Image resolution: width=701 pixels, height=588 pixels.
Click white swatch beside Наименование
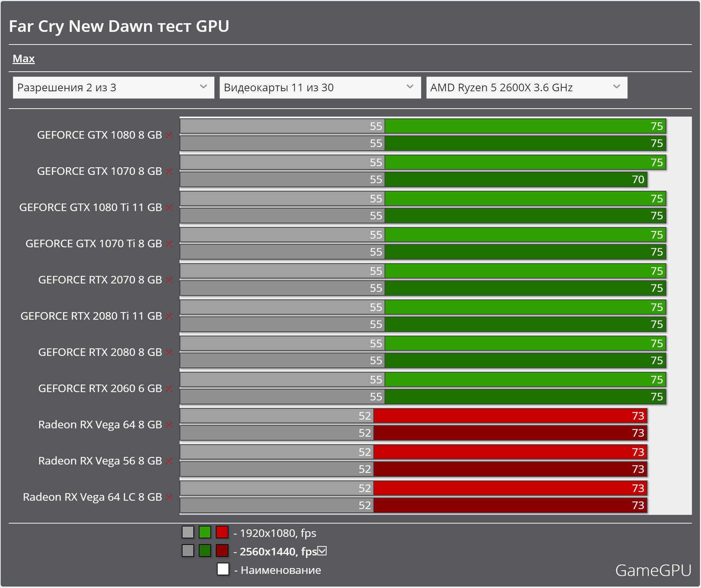click(x=223, y=569)
